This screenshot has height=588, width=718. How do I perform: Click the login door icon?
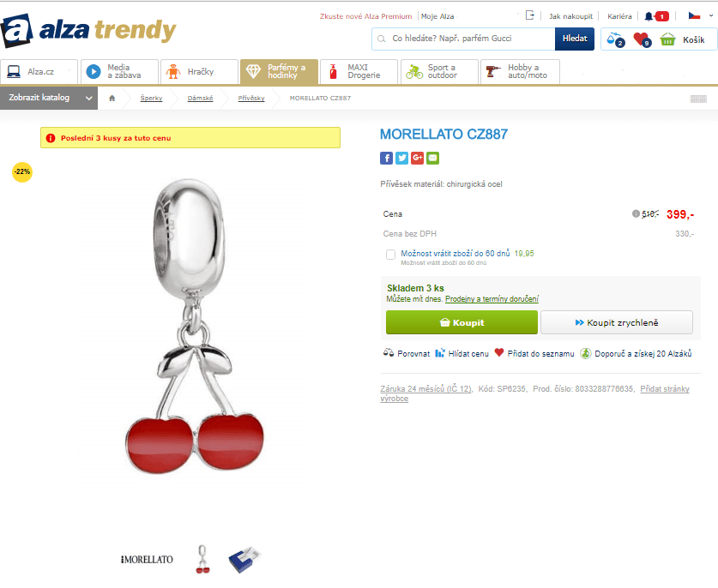tap(530, 15)
